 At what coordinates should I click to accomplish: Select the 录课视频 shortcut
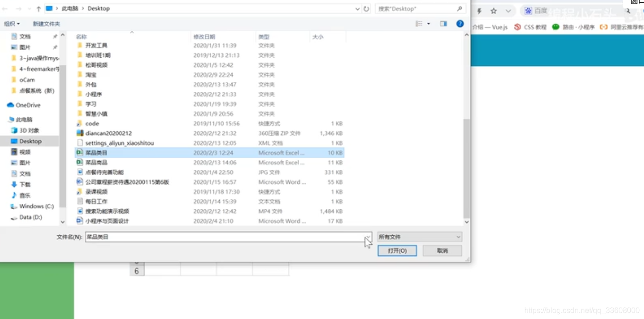coord(97,192)
